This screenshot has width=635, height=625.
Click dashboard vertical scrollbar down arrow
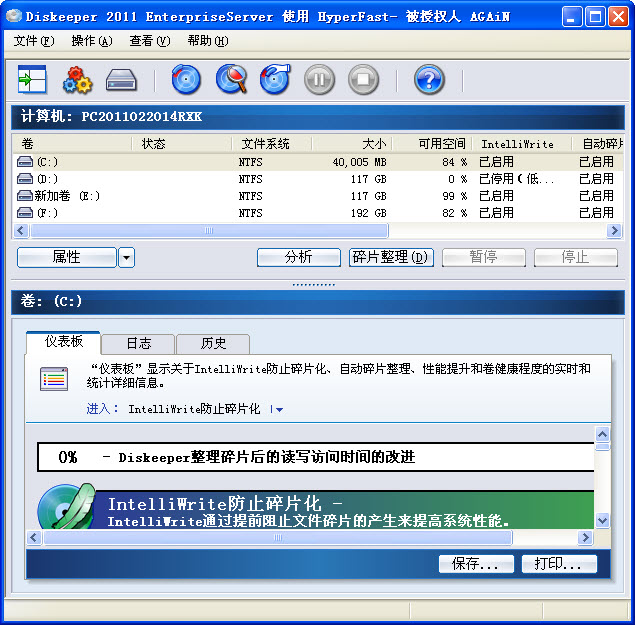[603, 520]
